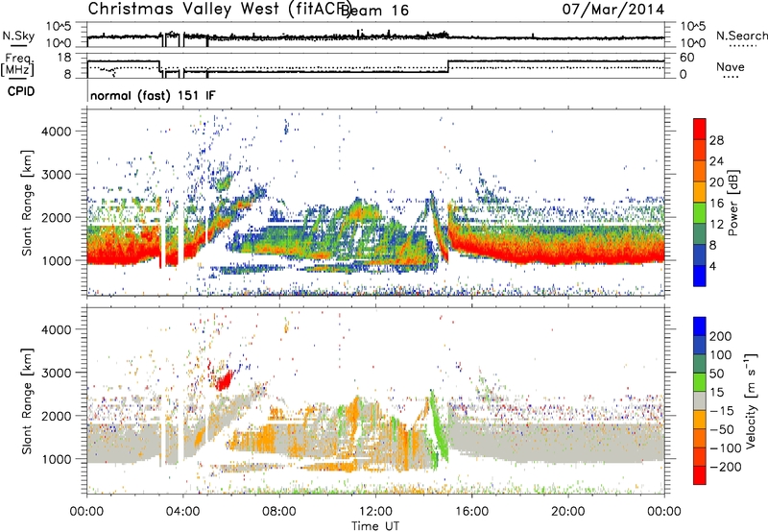Click the '3000' tick of the velocity plot
The height and width of the screenshot is (532, 768).
click(56, 373)
